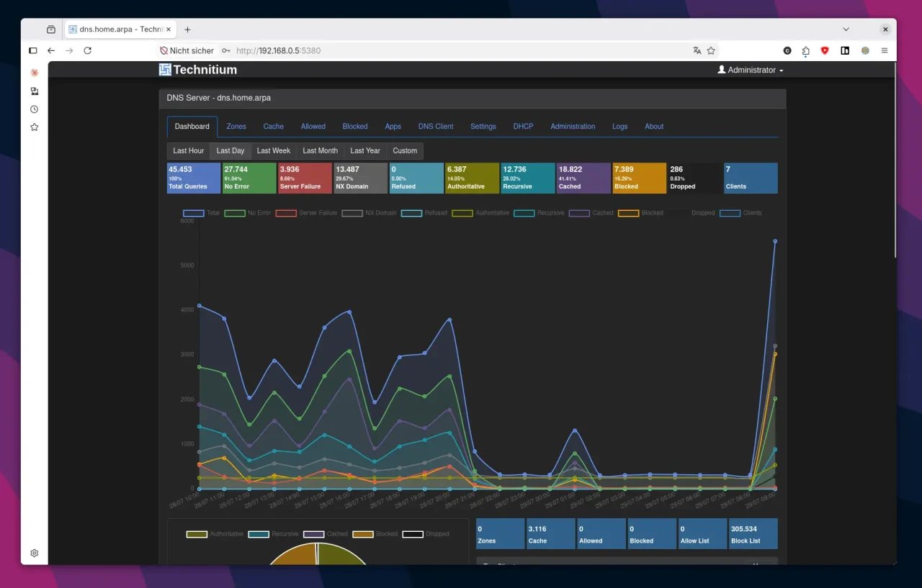
Task: Toggle the No Error series in chart legend
Action: pos(248,213)
